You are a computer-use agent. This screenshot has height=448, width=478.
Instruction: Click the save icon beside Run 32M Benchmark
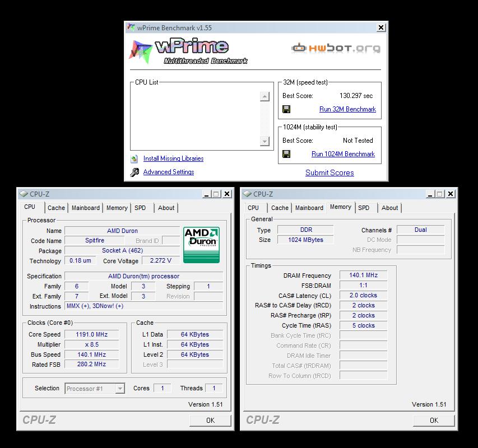pos(286,109)
